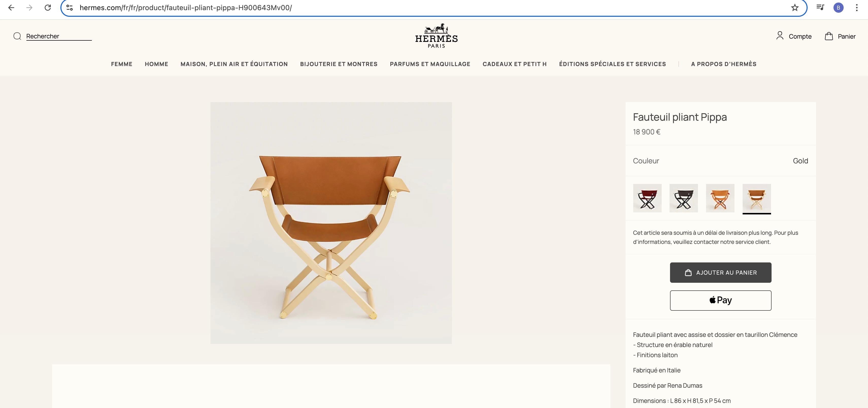Reload the page with the refresh icon
This screenshot has width=868, height=408.
pyautogui.click(x=47, y=7)
